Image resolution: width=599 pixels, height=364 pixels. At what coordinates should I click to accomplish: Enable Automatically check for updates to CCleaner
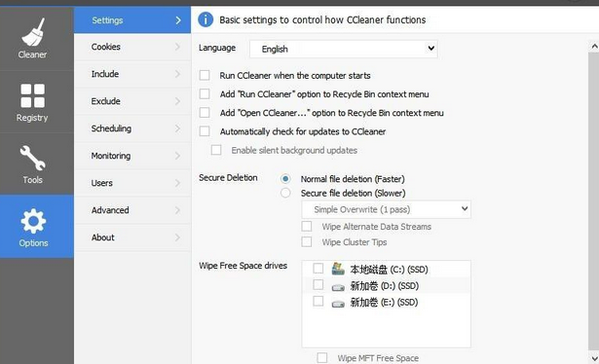[205, 131]
